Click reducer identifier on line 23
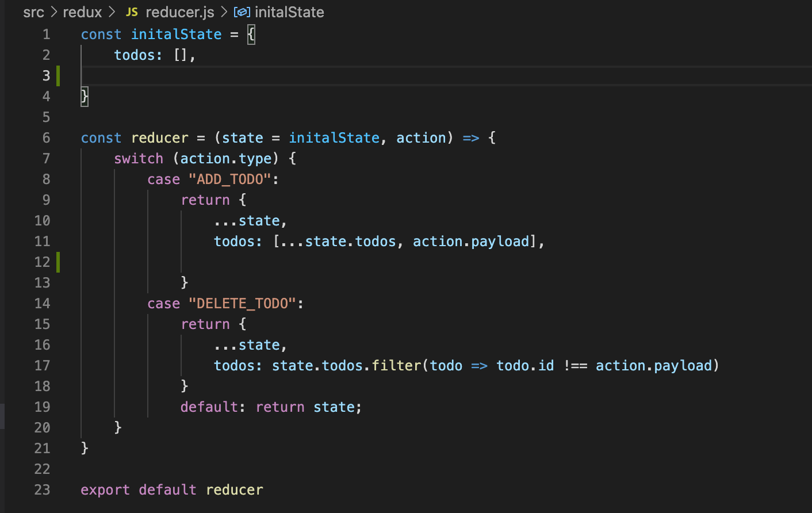 click(x=234, y=490)
